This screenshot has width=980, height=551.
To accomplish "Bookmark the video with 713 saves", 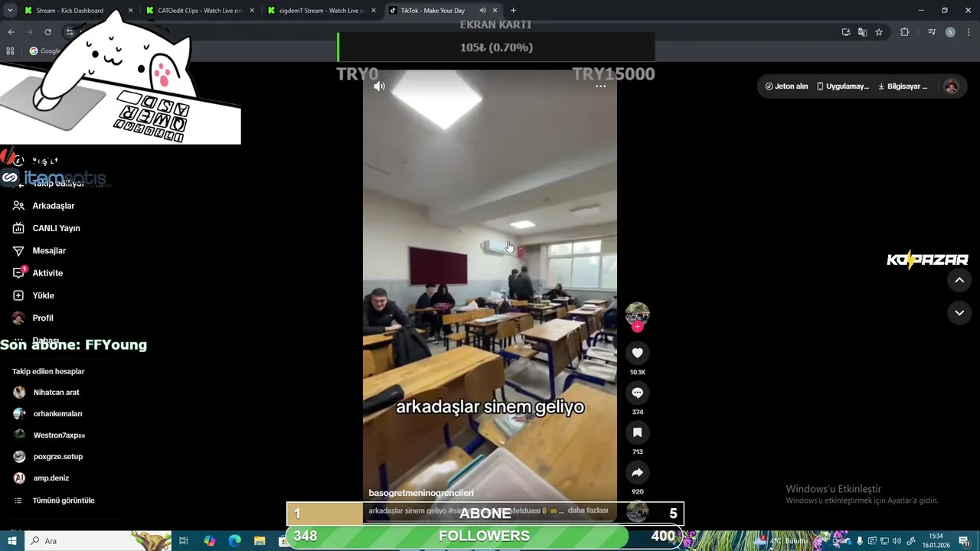I will 637,432.
